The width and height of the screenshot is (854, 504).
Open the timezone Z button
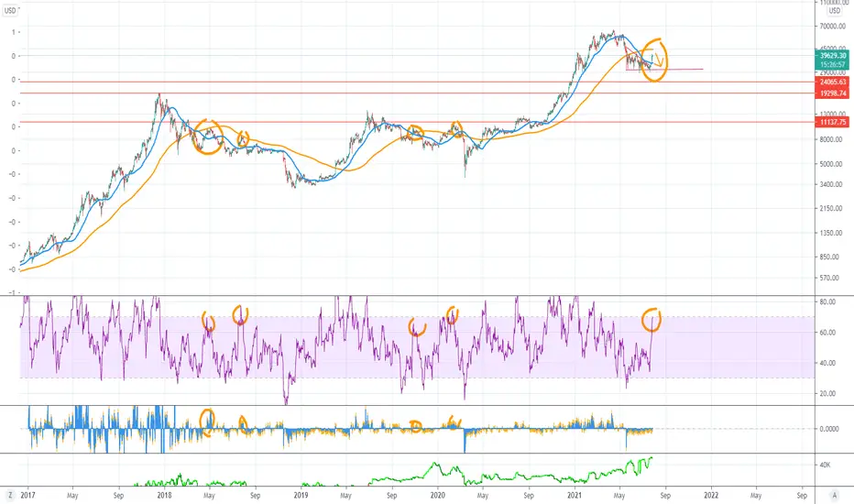tap(10, 495)
